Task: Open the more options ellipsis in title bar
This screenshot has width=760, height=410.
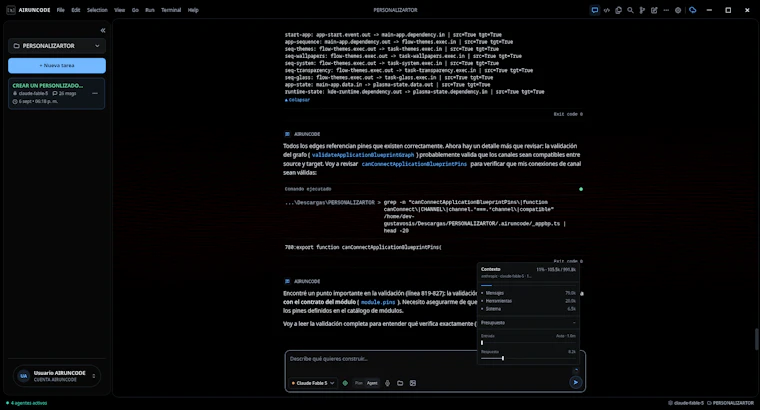Action: tap(666, 10)
